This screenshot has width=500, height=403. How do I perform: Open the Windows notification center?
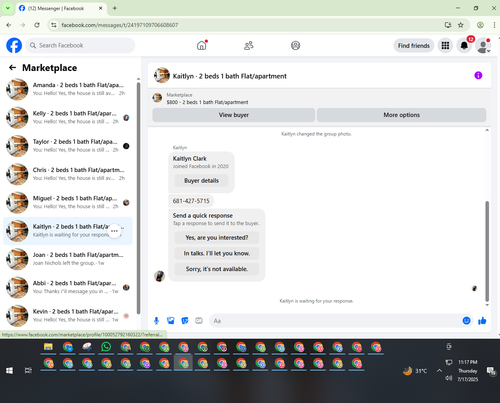click(x=491, y=371)
